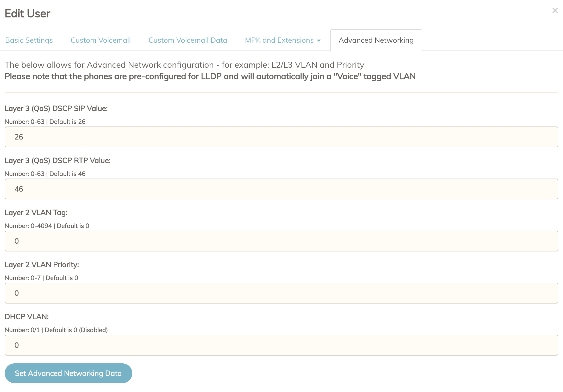Select the Layer 2 VLAN Priority field
This screenshot has width=563, height=392.
281,293
